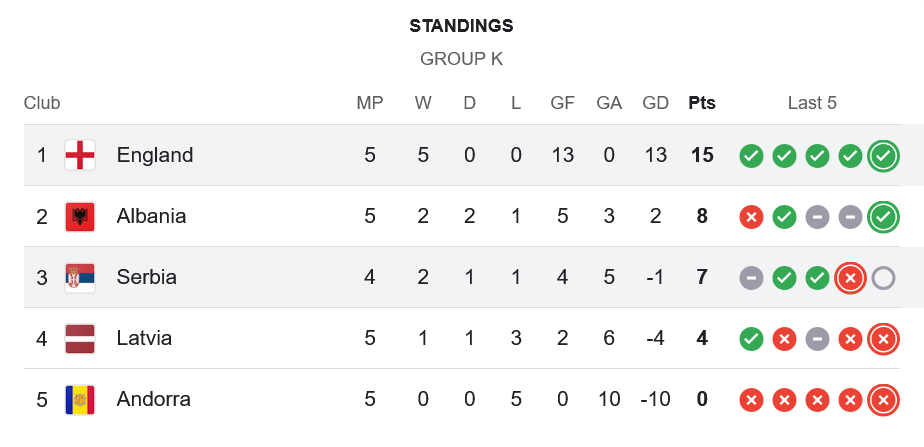Screen dimensions: 924x447
Task: Select Albania's first loss icon in Last 5
Action: coord(751,217)
